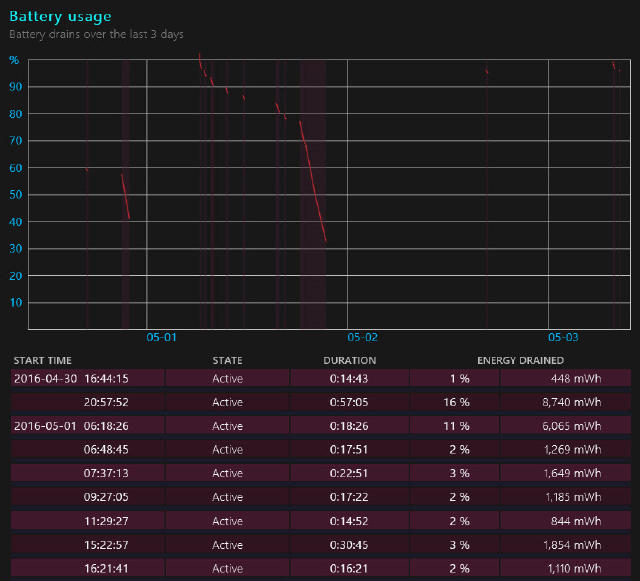Click the 8,740 mWh energy value
This screenshot has width=640, height=581.
point(574,402)
